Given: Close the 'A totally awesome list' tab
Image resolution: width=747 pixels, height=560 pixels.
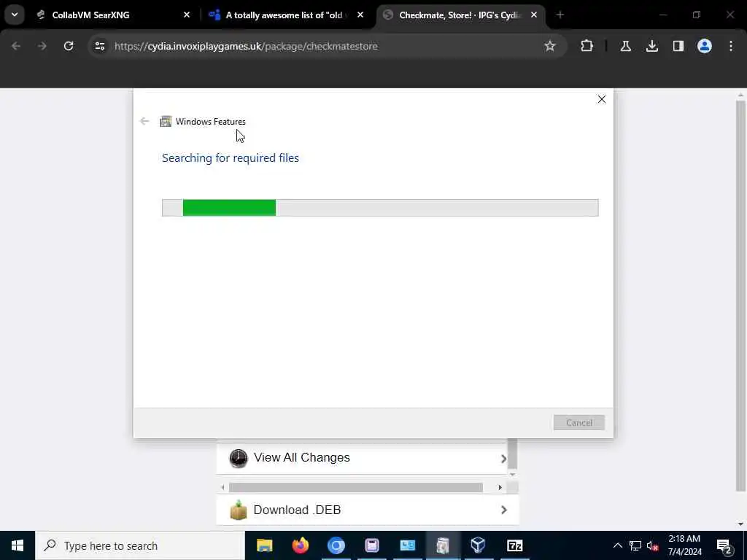Looking at the screenshot, I should point(360,15).
